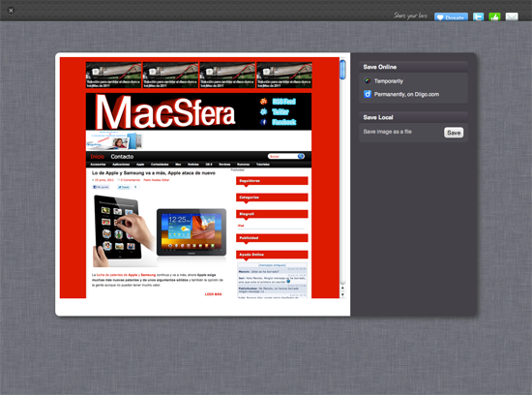The height and width of the screenshot is (395, 532).
Task: Open the Reviews category menu
Action: click(x=224, y=165)
